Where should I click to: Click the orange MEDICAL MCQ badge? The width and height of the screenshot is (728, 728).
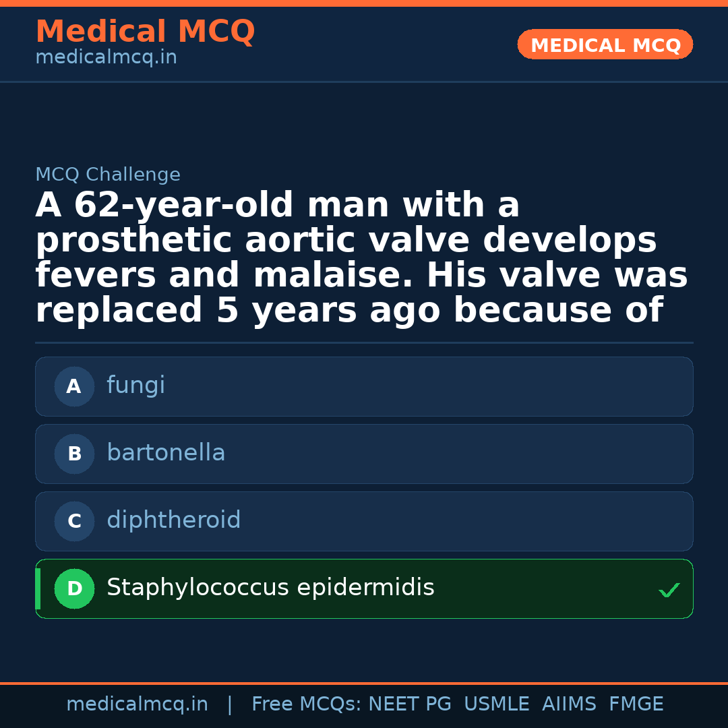point(605,45)
